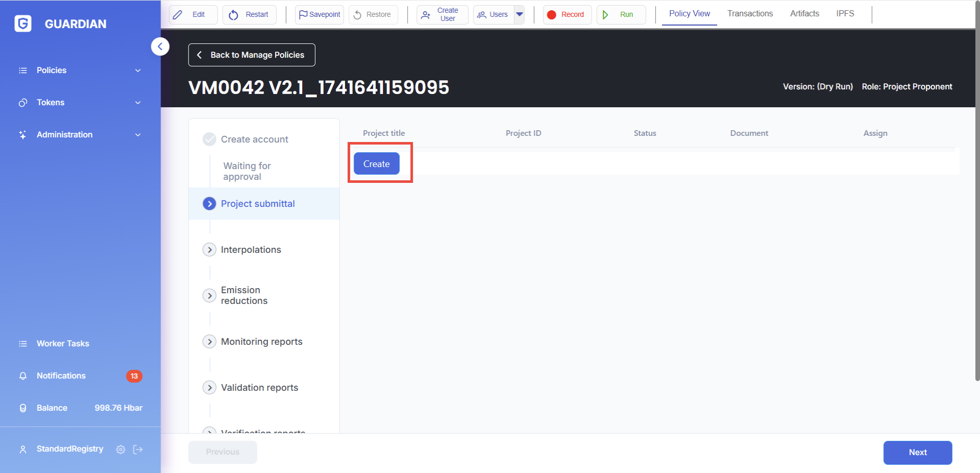Click the Users toolbar button

coord(493,15)
